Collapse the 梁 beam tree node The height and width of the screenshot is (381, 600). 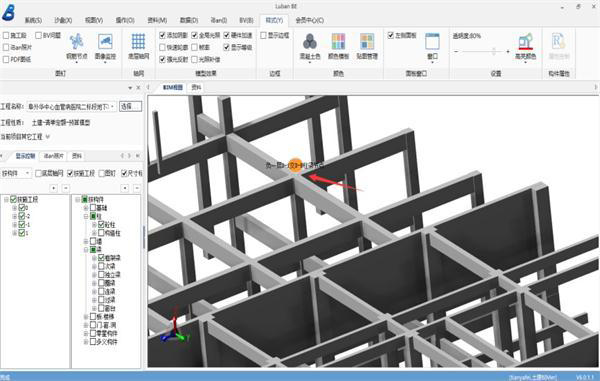[x=86, y=249]
